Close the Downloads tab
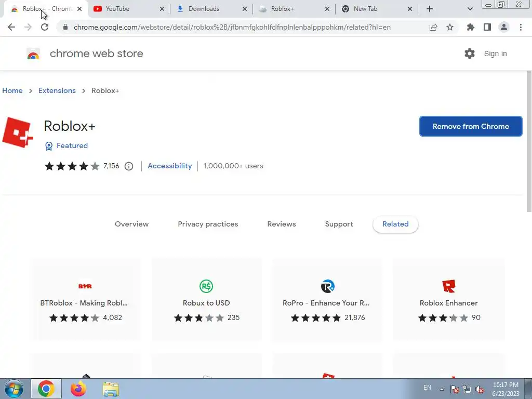532x399 pixels. coord(245,9)
